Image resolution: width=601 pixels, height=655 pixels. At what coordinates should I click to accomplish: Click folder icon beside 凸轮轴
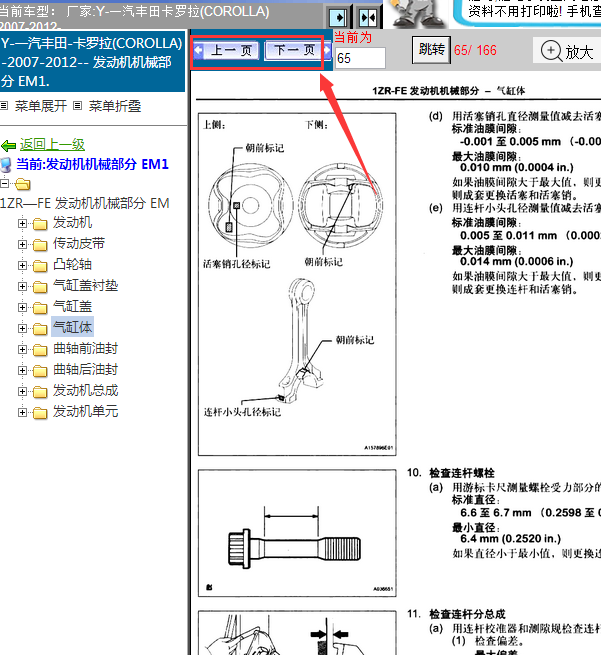40,266
